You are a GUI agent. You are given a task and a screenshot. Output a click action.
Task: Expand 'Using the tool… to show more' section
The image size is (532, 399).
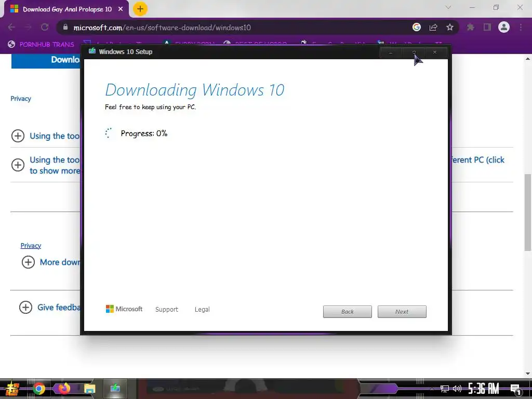point(18,165)
